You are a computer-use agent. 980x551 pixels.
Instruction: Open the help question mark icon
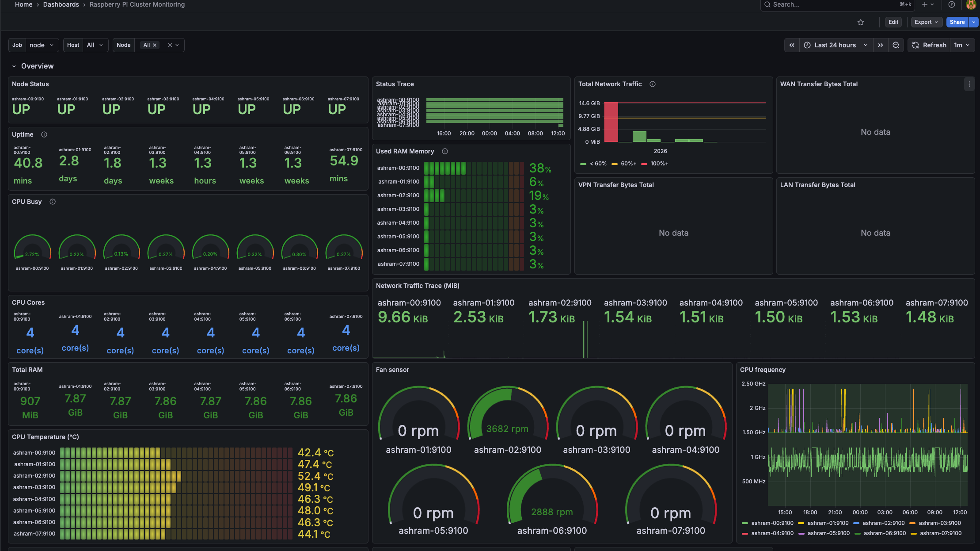[x=952, y=4]
